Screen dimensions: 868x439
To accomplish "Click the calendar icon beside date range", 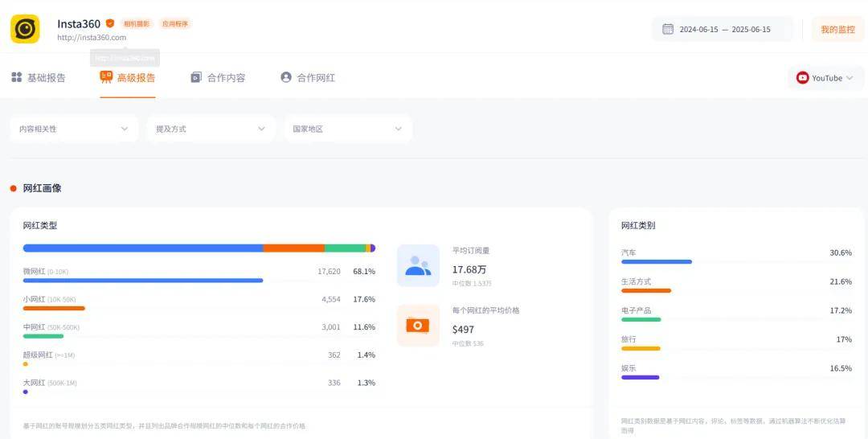I will coord(668,29).
